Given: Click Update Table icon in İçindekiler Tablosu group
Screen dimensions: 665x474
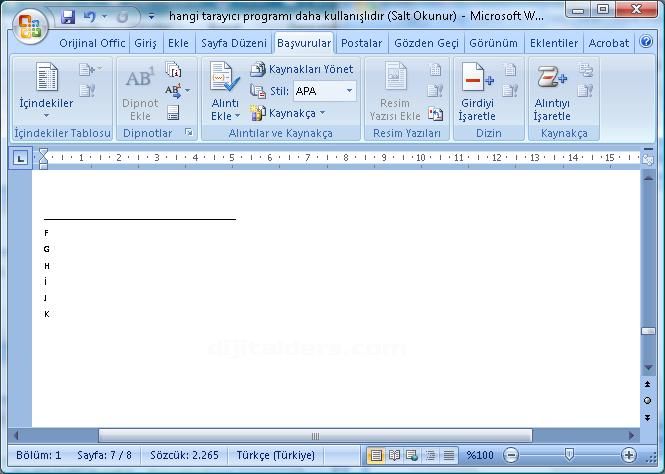Looking at the screenshot, I should 87,90.
